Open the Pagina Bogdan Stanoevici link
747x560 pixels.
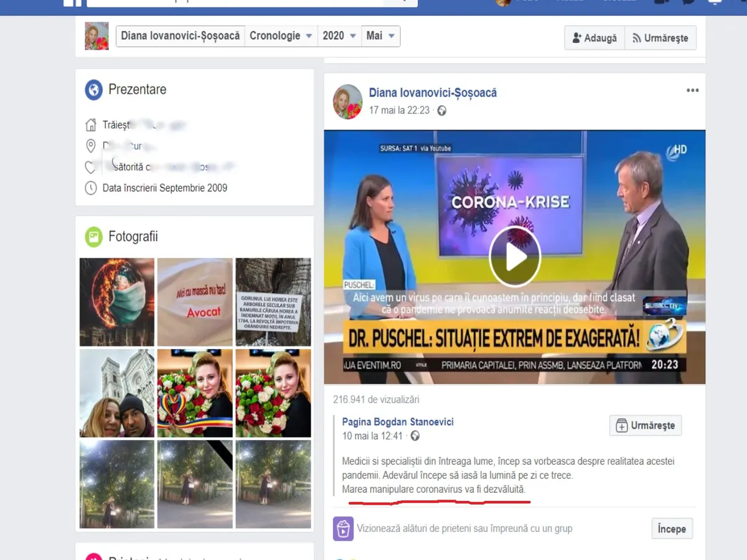(x=398, y=422)
